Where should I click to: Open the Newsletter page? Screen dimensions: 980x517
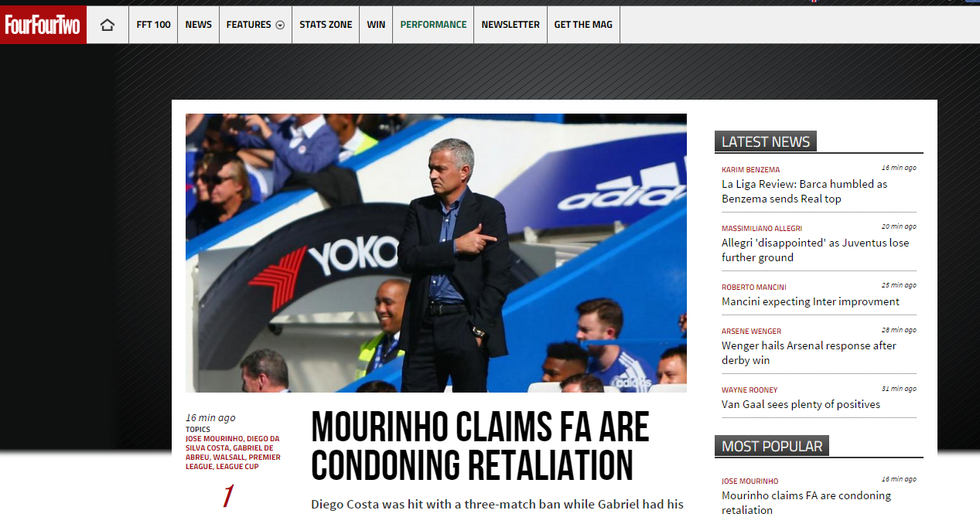tap(510, 25)
